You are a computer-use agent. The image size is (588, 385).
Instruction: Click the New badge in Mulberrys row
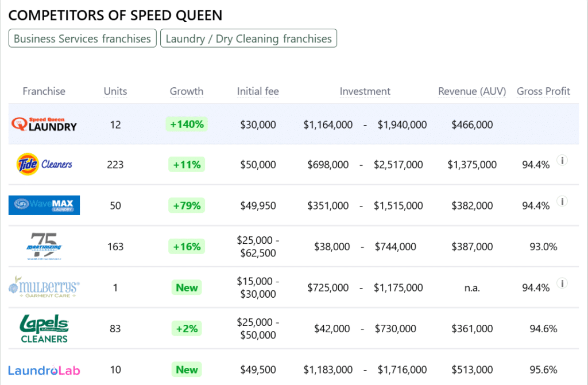coord(187,287)
